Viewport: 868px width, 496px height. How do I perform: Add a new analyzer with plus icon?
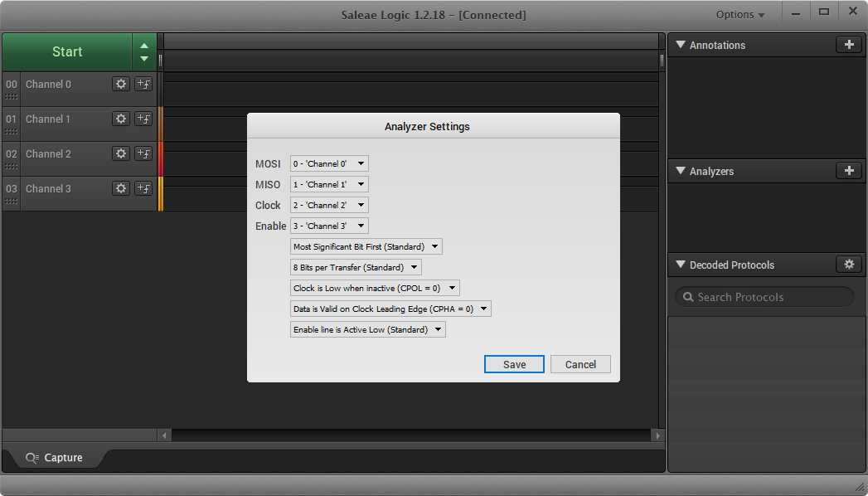pyautogui.click(x=848, y=171)
